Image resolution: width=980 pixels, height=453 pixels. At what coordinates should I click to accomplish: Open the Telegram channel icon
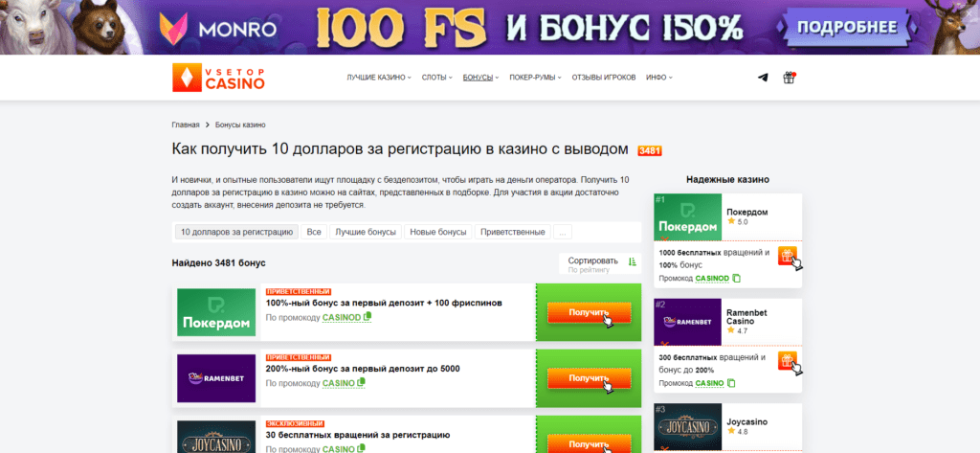[763, 78]
